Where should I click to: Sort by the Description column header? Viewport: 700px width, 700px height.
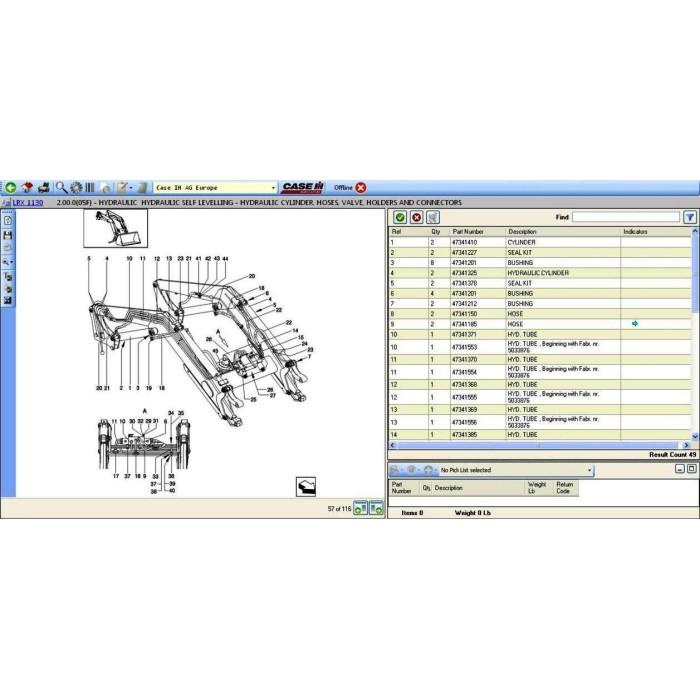[x=563, y=232]
